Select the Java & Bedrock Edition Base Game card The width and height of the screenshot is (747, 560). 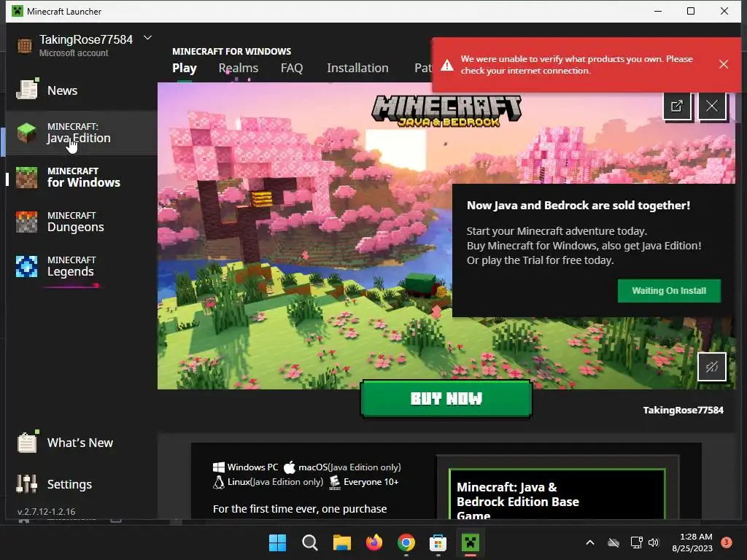tap(557, 494)
